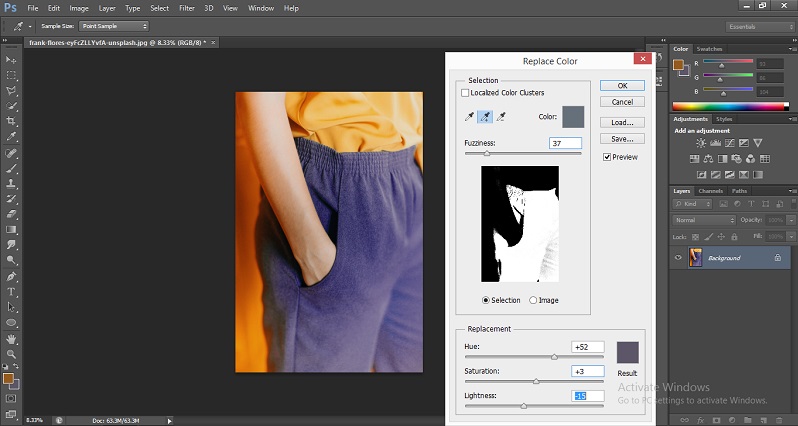
Task: Select the Rectangular Marquee tool
Action: [11, 75]
